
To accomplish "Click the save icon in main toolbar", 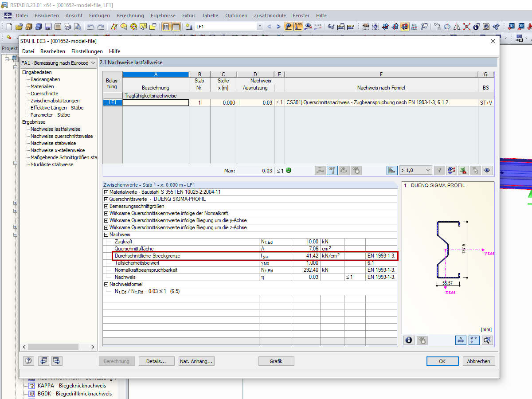I will click(x=48, y=27).
